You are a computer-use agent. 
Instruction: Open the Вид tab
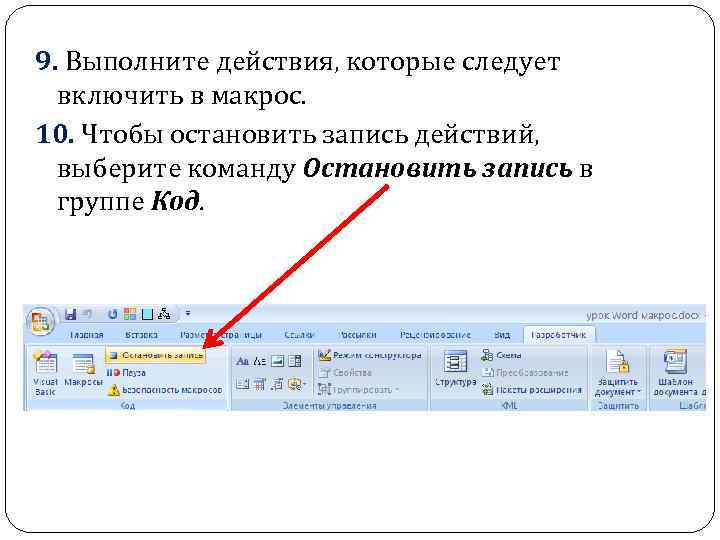(502, 335)
